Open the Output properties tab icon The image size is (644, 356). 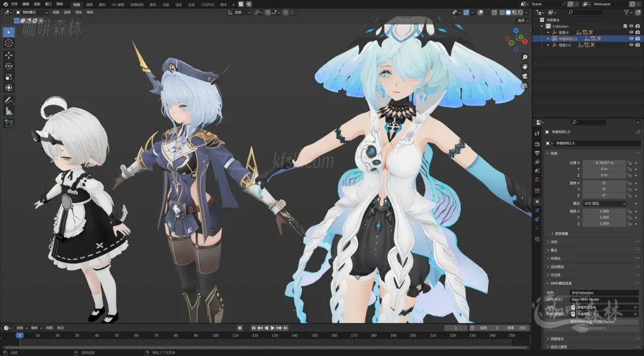point(537,153)
